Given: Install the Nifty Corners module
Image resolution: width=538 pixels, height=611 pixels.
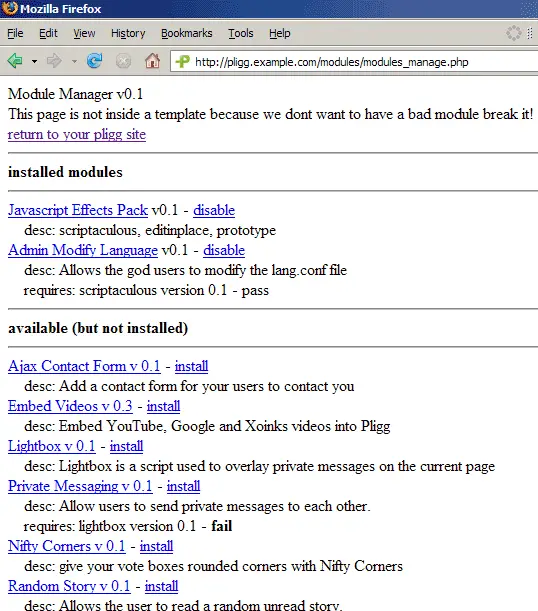Looking at the screenshot, I should click(x=156, y=546).
